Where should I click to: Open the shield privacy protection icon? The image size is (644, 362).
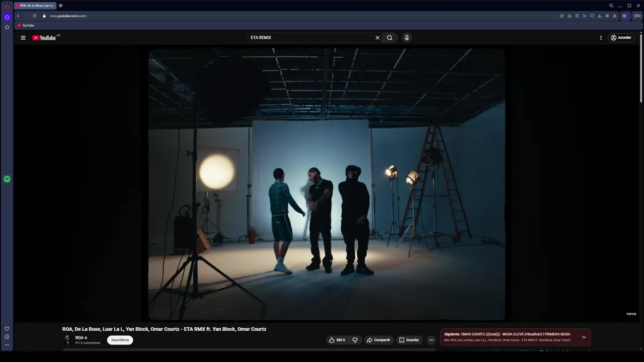[577, 16]
